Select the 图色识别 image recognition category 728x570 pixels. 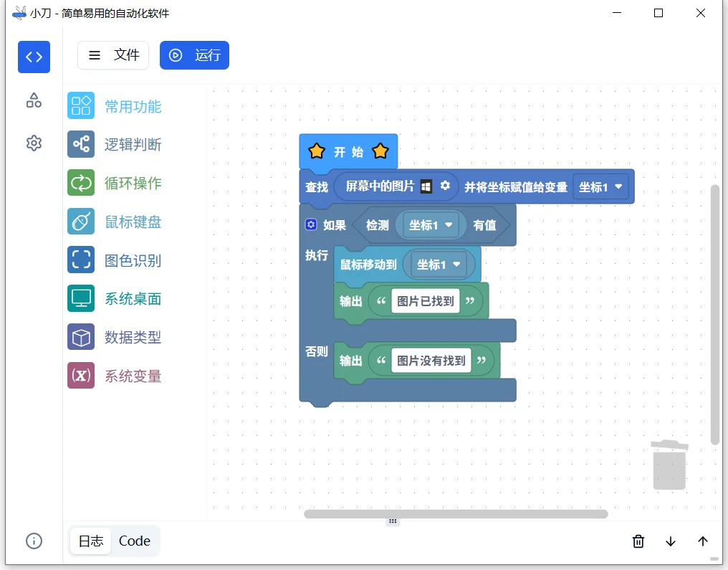coord(80,260)
